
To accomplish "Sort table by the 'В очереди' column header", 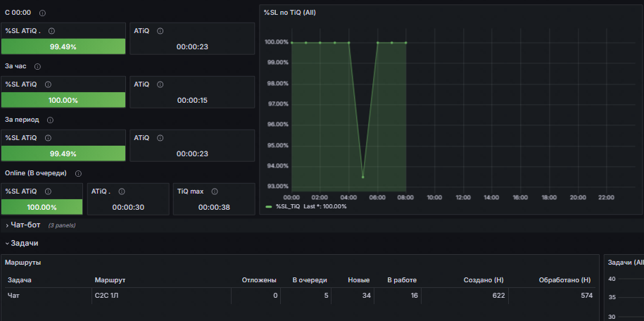I will (x=310, y=280).
